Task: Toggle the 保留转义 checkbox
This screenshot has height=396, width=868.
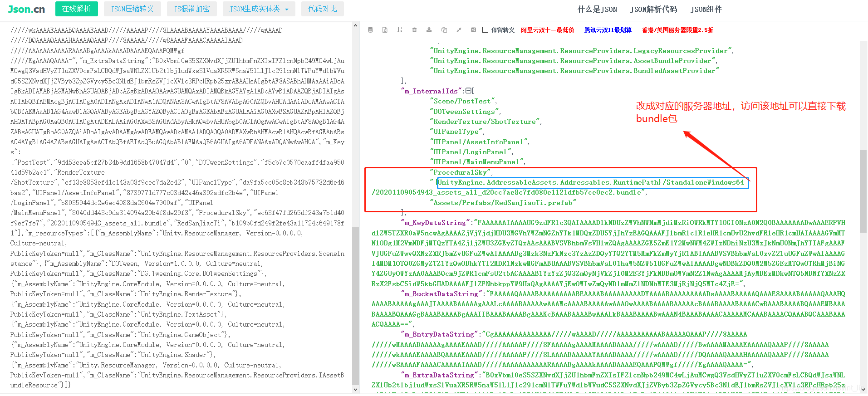Action: (x=485, y=30)
